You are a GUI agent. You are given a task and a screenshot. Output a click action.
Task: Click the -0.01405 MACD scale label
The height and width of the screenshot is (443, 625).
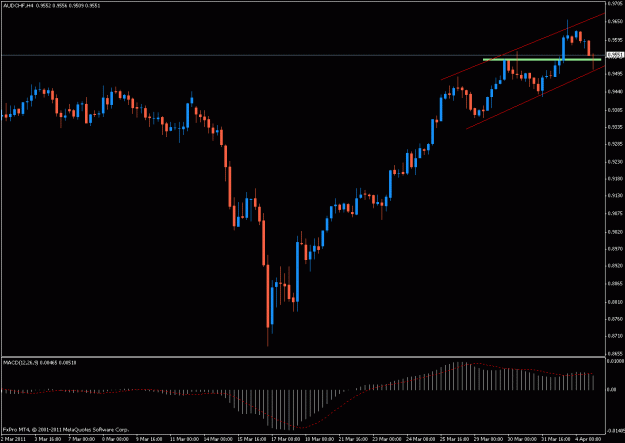pos(615,431)
